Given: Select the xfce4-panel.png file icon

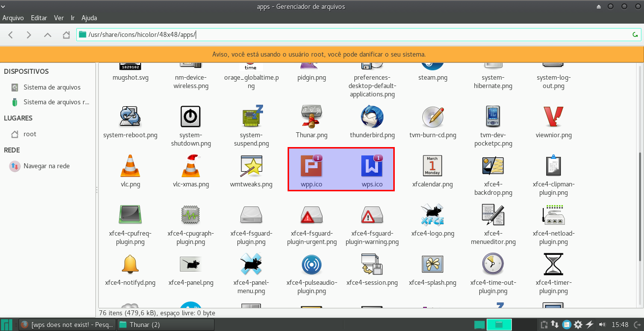Looking at the screenshot, I should point(191,264).
